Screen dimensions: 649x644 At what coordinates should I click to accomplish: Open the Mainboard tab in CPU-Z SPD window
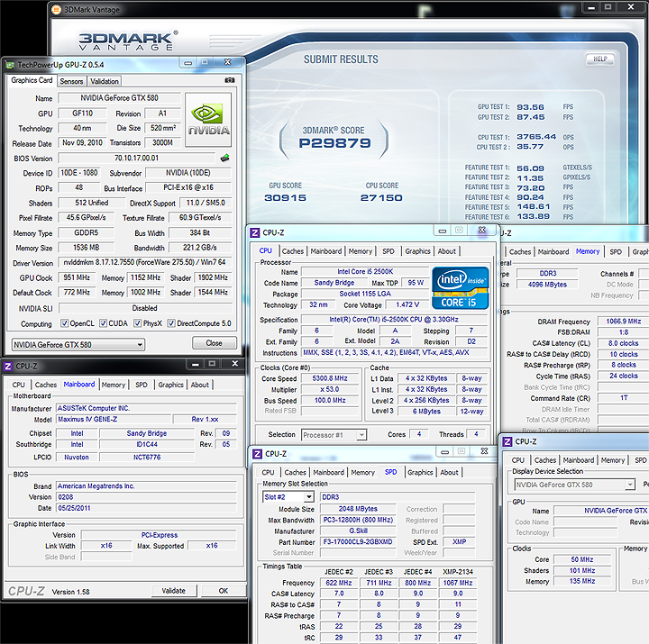click(328, 472)
